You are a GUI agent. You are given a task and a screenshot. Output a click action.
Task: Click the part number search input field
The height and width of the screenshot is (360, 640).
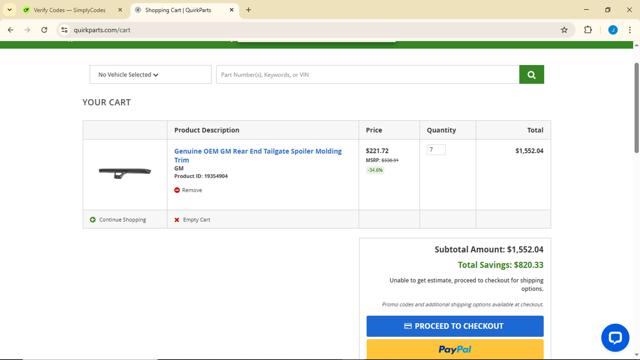pyautogui.click(x=367, y=75)
